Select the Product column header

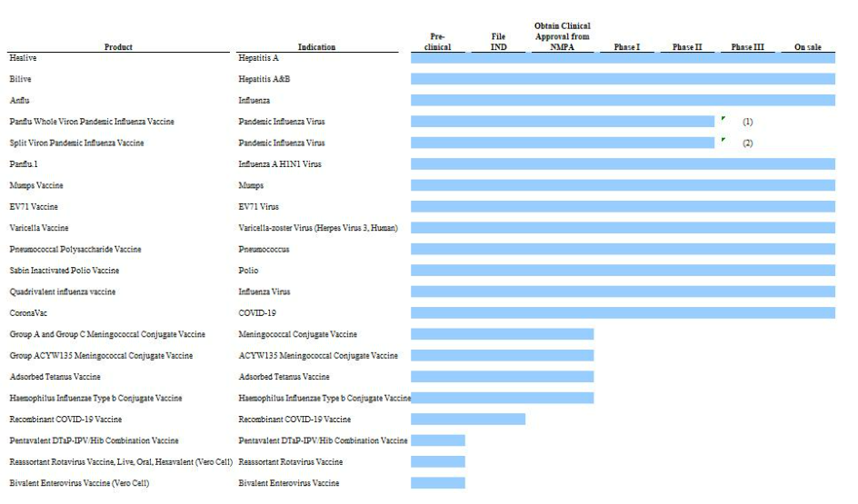118,47
